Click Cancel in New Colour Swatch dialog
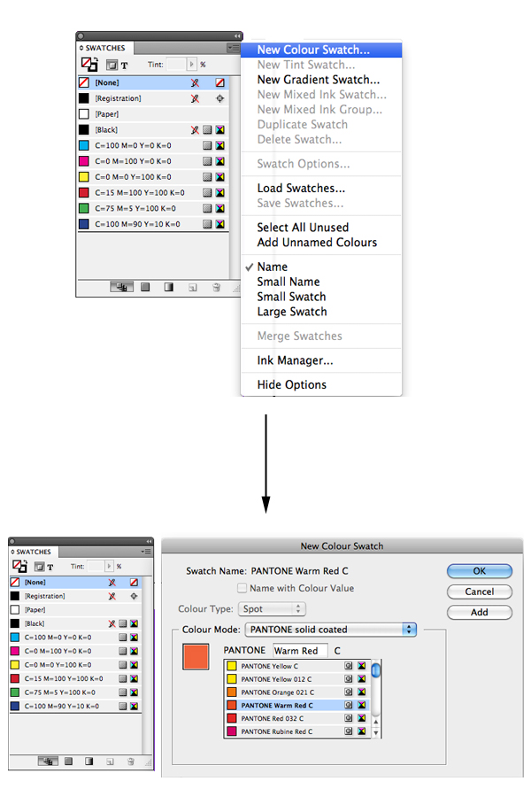531x812 pixels. tap(480, 592)
